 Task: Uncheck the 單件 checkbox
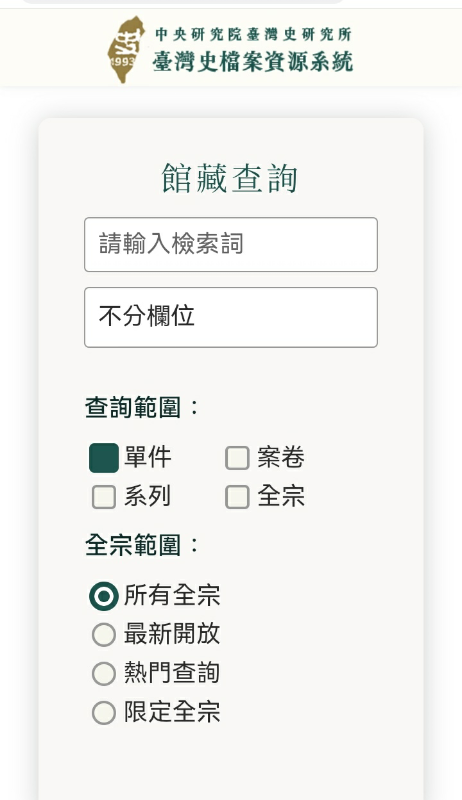click(x=104, y=458)
